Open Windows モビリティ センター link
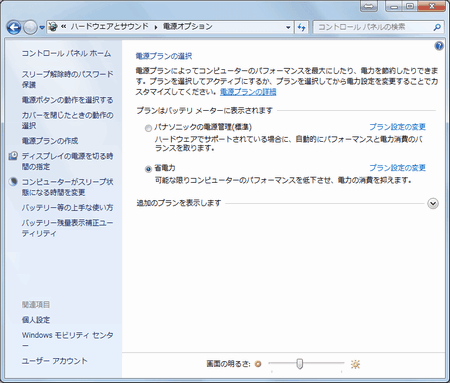450x383 pixels. (x=68, y=340)
